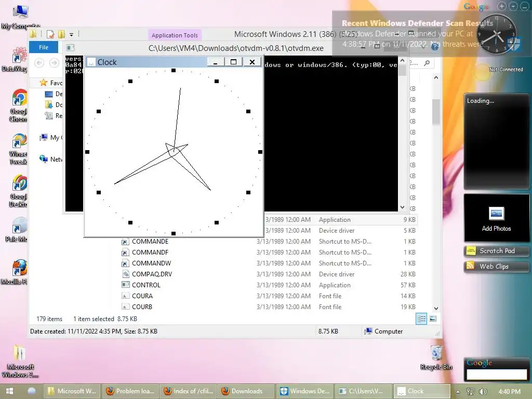Image resolution: width=532 pixels, height=399 pixels.
Task: Click console window scrollbar up arrow
Action: (403, 60)
